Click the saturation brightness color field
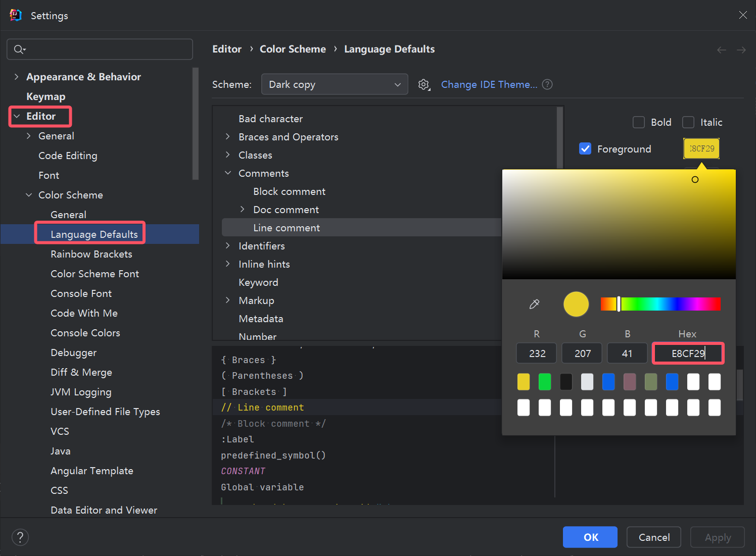 619,224
